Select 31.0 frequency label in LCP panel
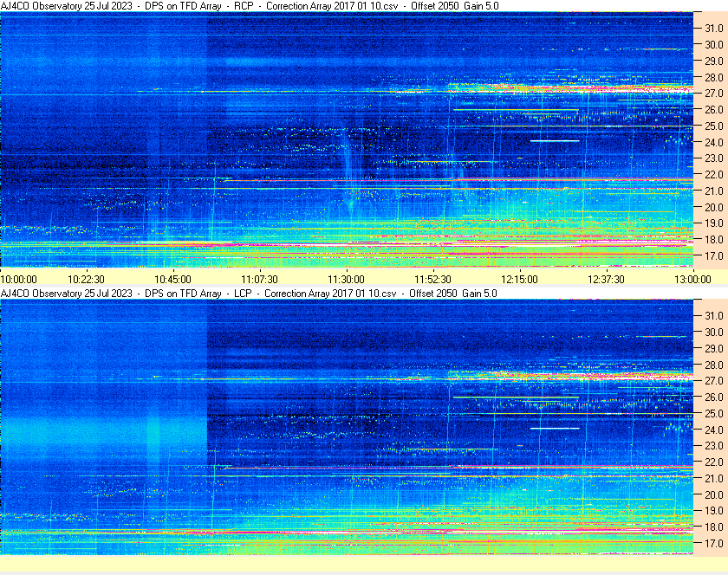The width and height of the screenshot is (728, 575). coord(713,315)
